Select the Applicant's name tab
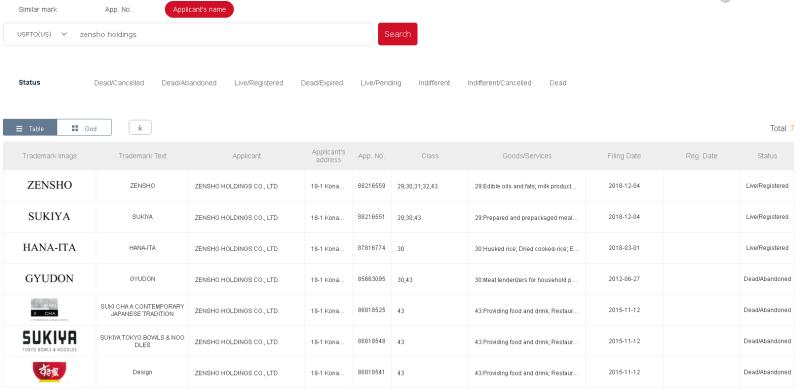This screenshot has width=800, height=390. point(199,10)
